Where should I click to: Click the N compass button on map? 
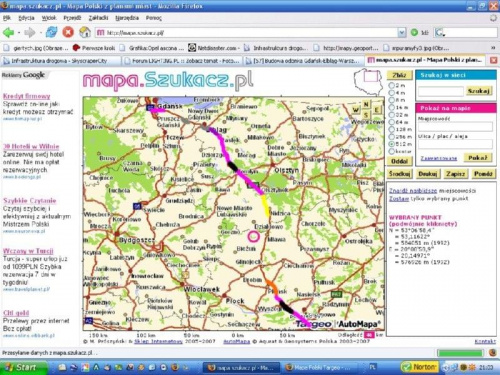(366, 104)
